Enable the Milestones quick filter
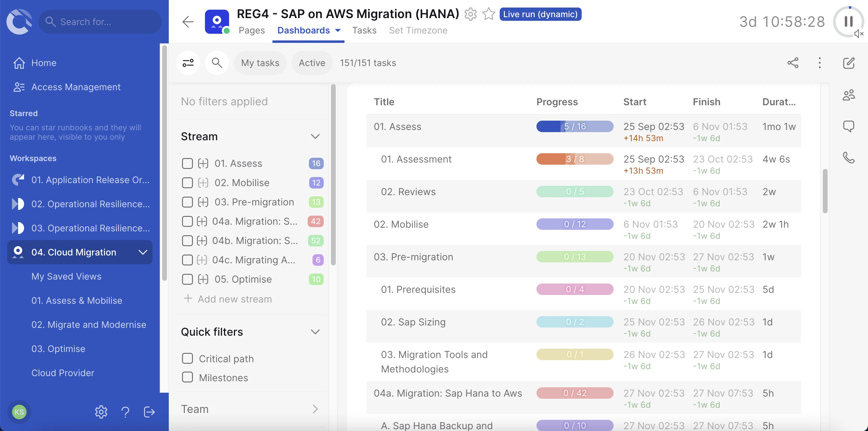 click(x=188, y=377)
